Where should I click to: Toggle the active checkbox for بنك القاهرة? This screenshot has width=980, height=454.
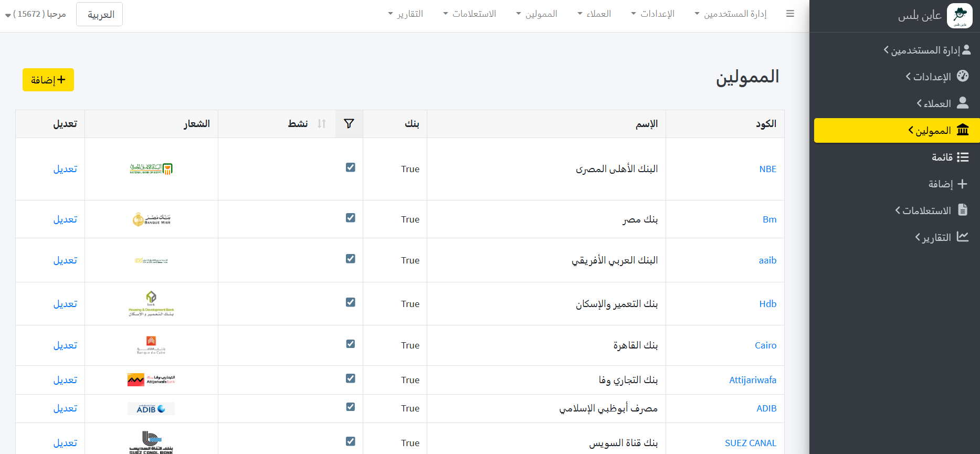(x=351, y=344)
